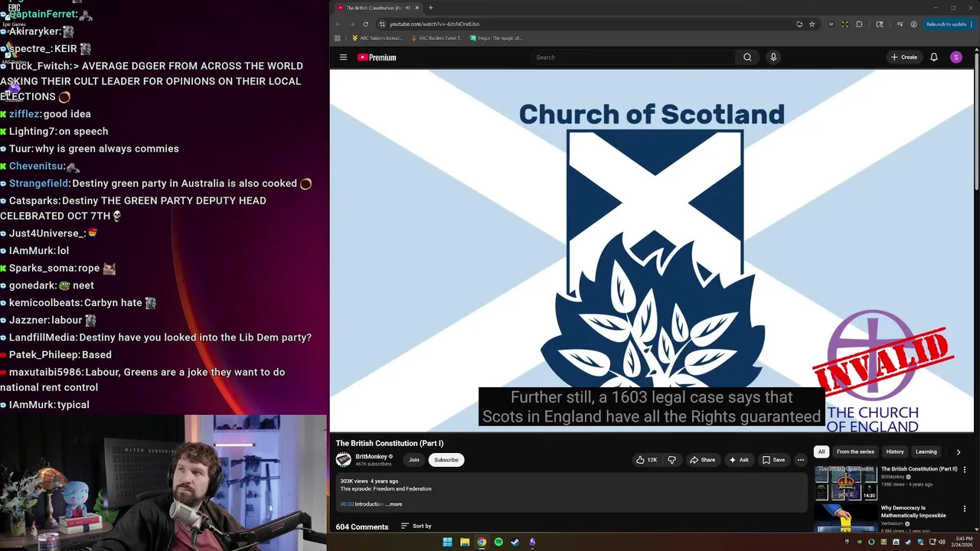This screenshot has height=551, width=980.
Task: Click the Join channel membership button
Action: 413,460
